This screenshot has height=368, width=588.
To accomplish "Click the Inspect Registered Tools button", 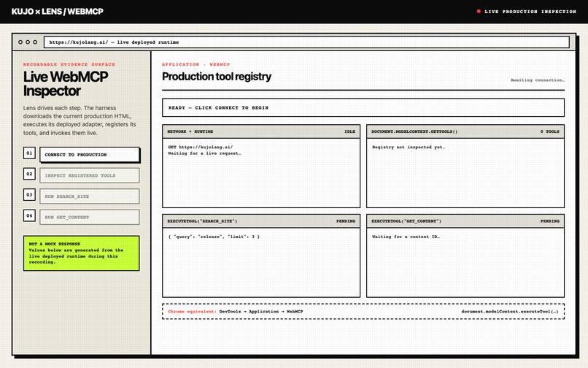I will point(90,175).
